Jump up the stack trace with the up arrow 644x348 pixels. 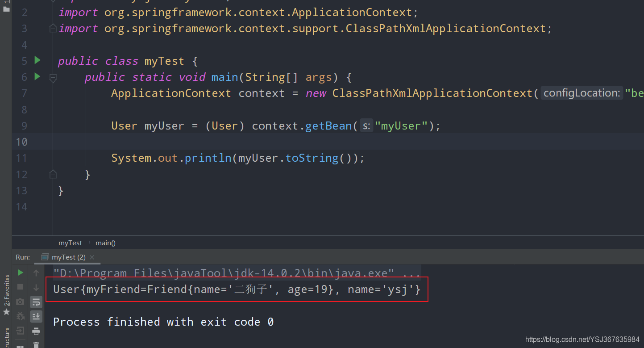pyautogui.click(x=36, y=273)
